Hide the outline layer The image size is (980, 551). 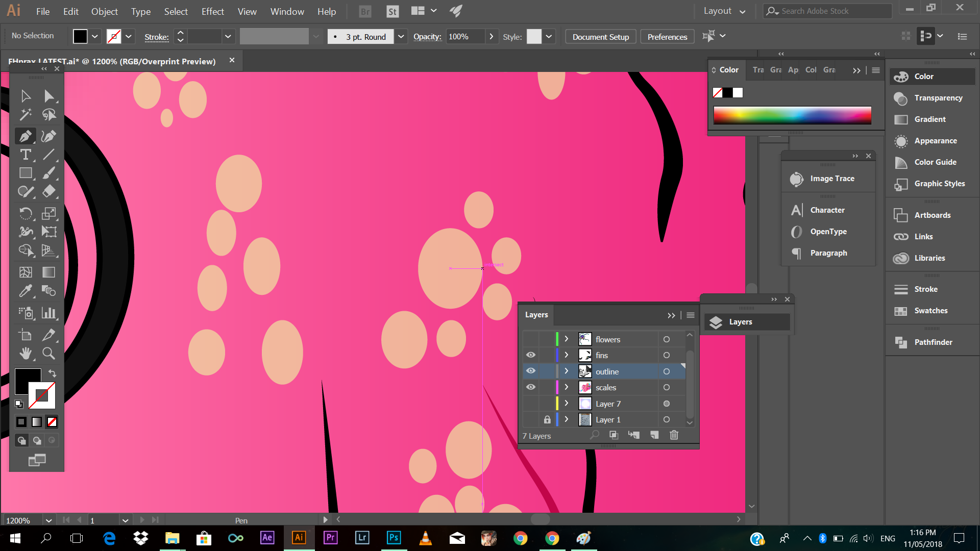point(531,371)
